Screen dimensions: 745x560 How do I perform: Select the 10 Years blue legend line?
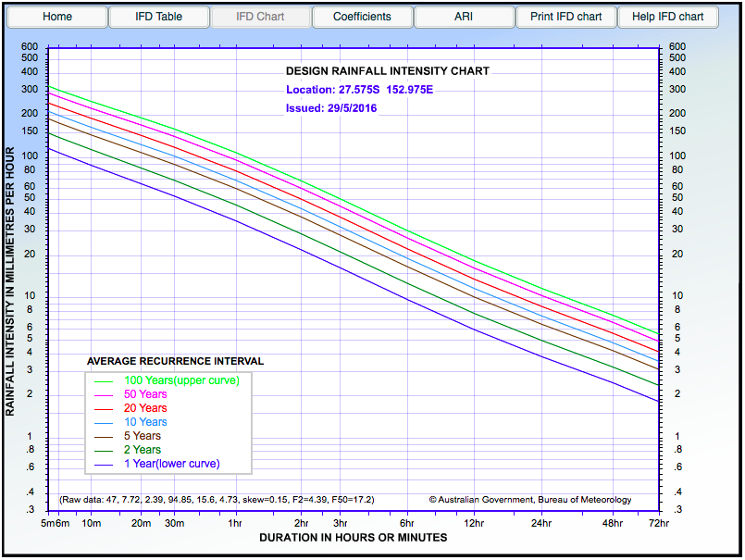coord(144,422)
